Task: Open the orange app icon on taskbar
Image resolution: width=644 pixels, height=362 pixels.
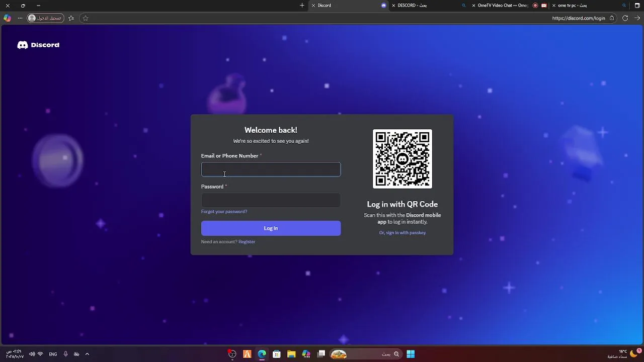Action: click(247, 354)
